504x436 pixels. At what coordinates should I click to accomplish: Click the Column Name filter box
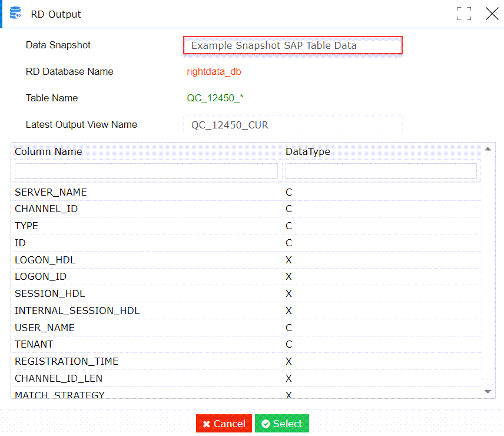point(146,170)
